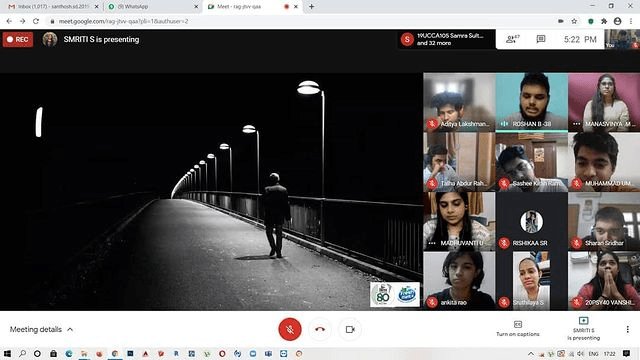Image resolution: width=640 pixels, height=360 pixels.
Task: Select ROSHAN B-38 video tile
Action: (x=531, y=102)
